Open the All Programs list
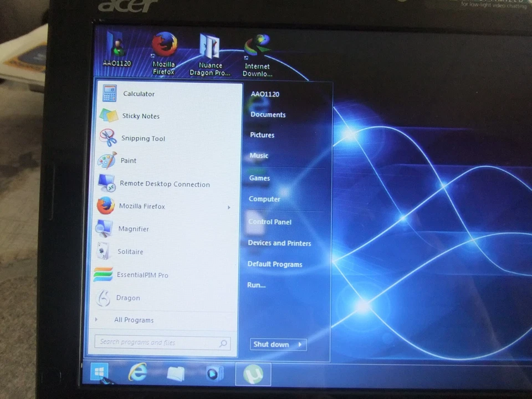The width and height of the screenshot is (532, 399). [x=134, y=320]
